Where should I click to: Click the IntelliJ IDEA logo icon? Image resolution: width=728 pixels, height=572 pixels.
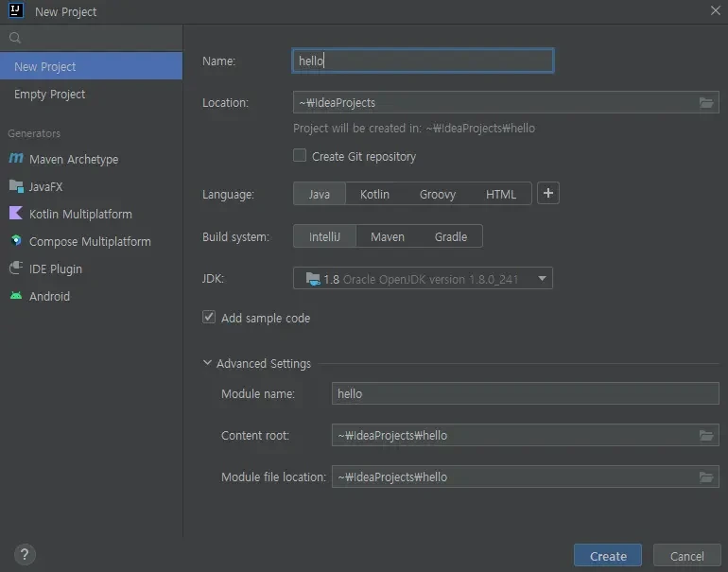pos(16,10)
